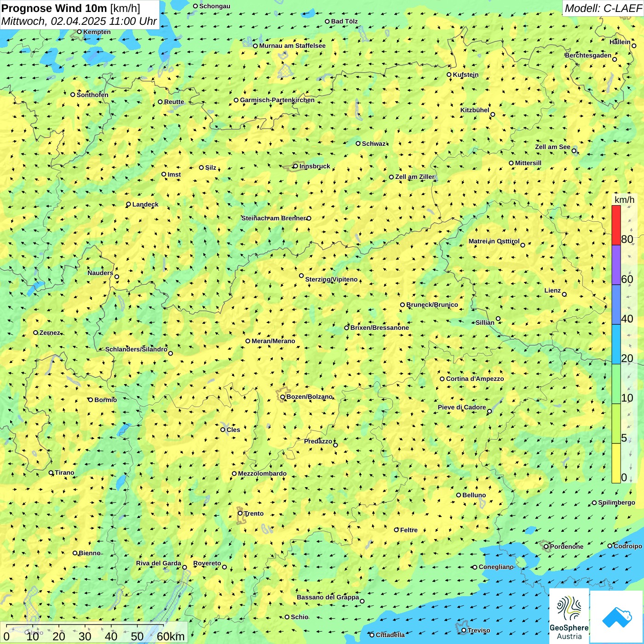Click the Trento city marker
The height and width of the screenshot is (644, 644).
tap(240, 513)
